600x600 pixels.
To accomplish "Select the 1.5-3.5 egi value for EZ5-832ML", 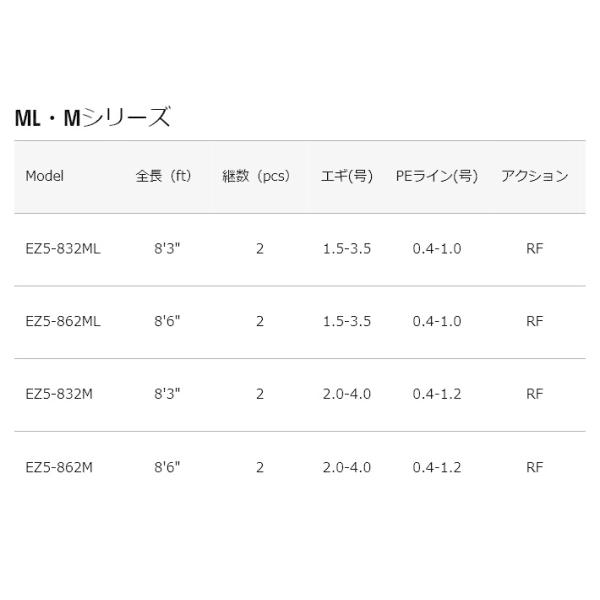I will point(347,249).
